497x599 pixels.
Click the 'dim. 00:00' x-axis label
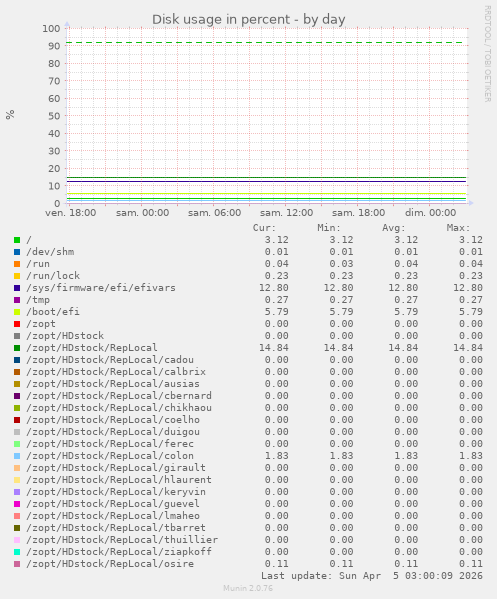tap(431, 213)
